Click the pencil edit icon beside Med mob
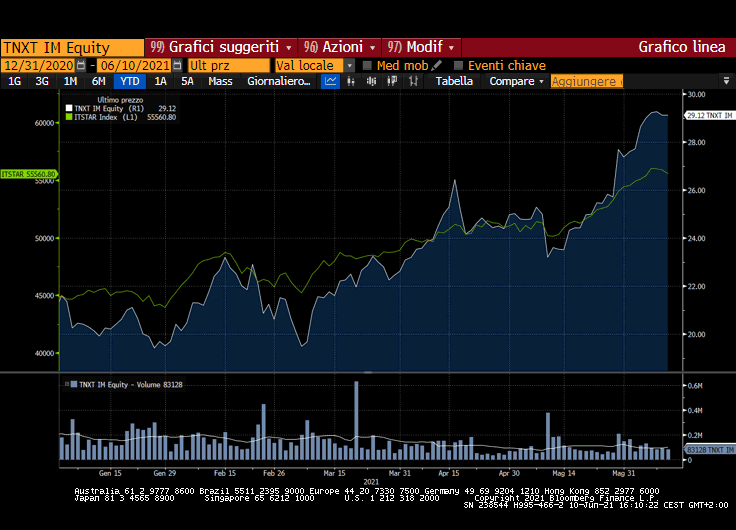Image resolution: width=736 pixels, height=530 pixels. [437, 65]
